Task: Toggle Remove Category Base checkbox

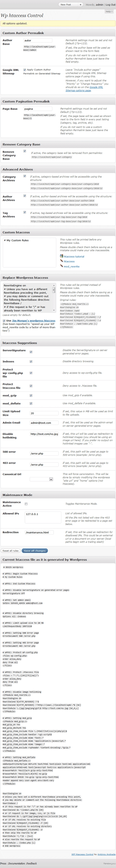Action: [25, 151]
